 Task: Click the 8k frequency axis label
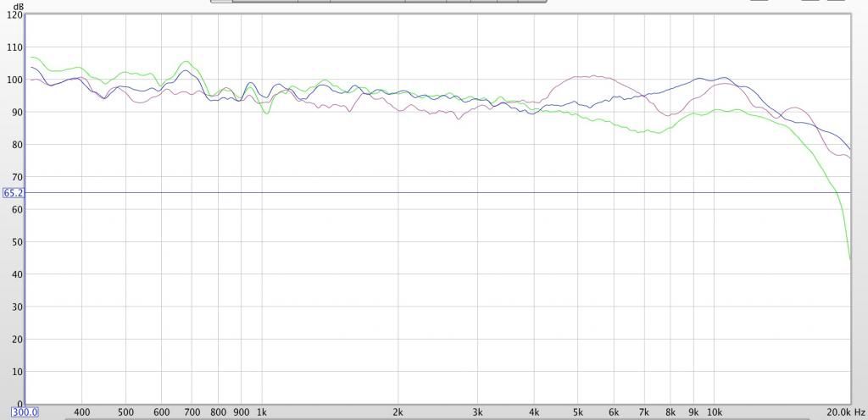[x=671, y=412]
